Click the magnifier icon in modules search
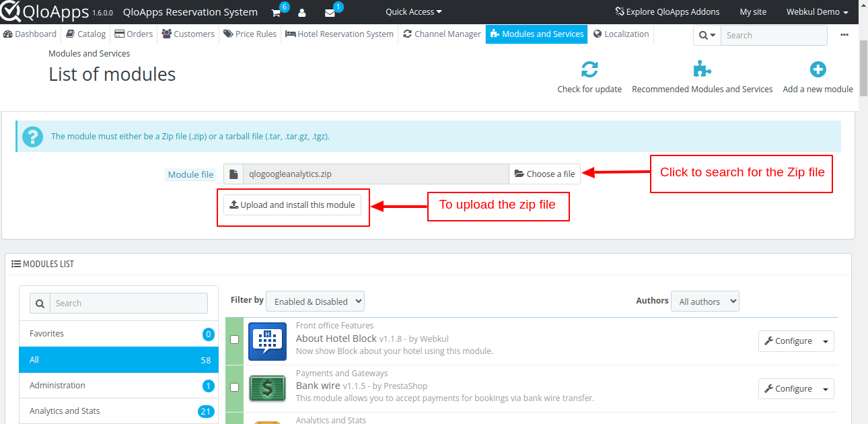This screenshot has height=424, width=868. click(x=40, y=304)
